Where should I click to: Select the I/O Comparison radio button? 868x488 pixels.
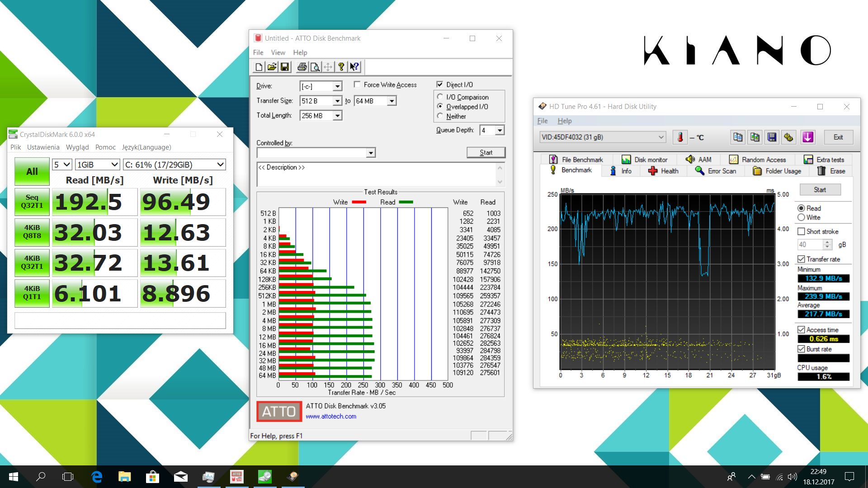point(440,97)
